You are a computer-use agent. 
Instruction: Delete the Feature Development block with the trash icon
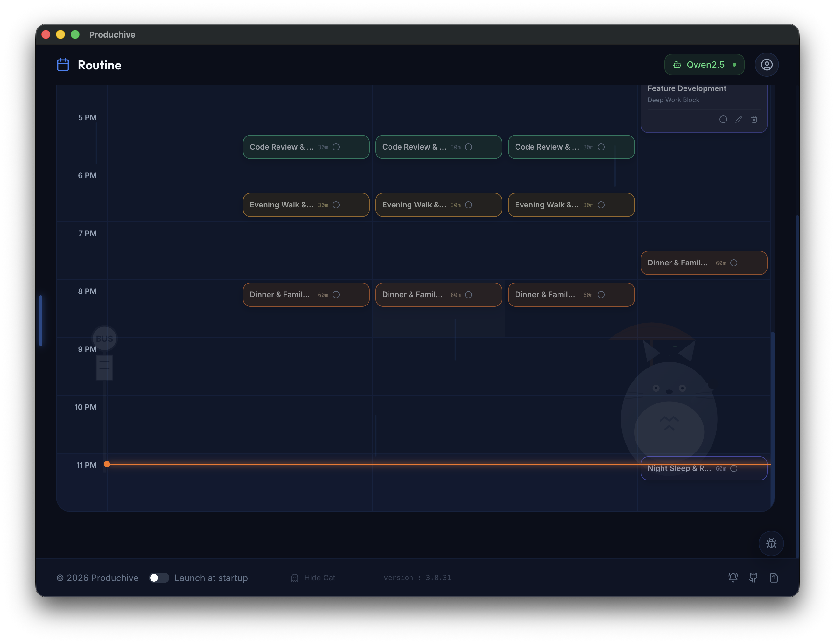754,119
